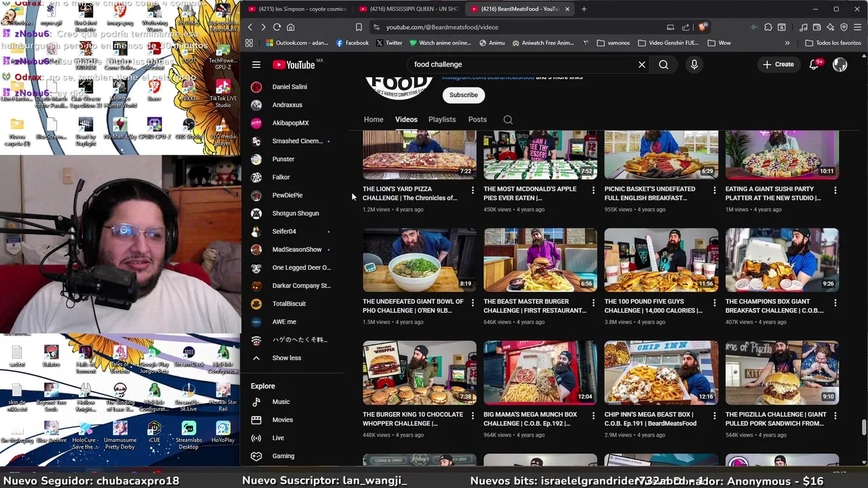Go to the browser home page
This screenshot has width=868, height=488.
click(x=290, y=27)
